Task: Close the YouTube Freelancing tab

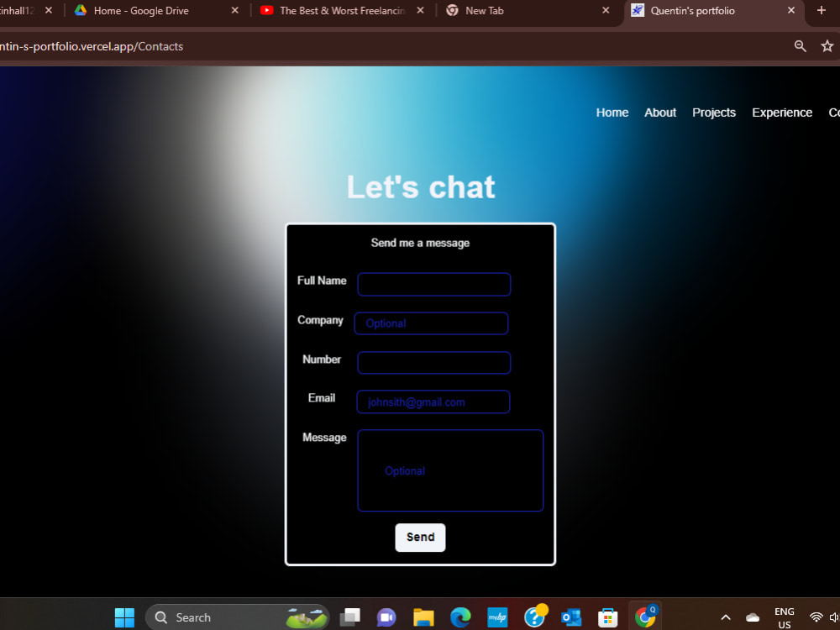Action: (421, 10)
